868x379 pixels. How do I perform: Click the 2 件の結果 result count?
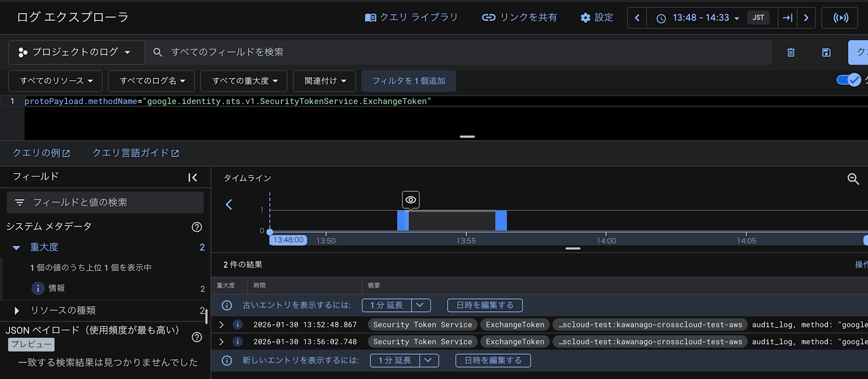(x=243, y=265)
